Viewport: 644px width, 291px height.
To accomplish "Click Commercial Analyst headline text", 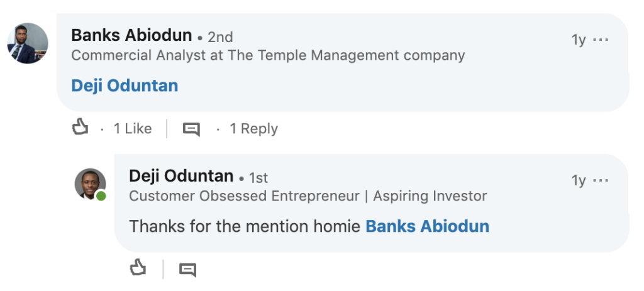I will (268, 55).
